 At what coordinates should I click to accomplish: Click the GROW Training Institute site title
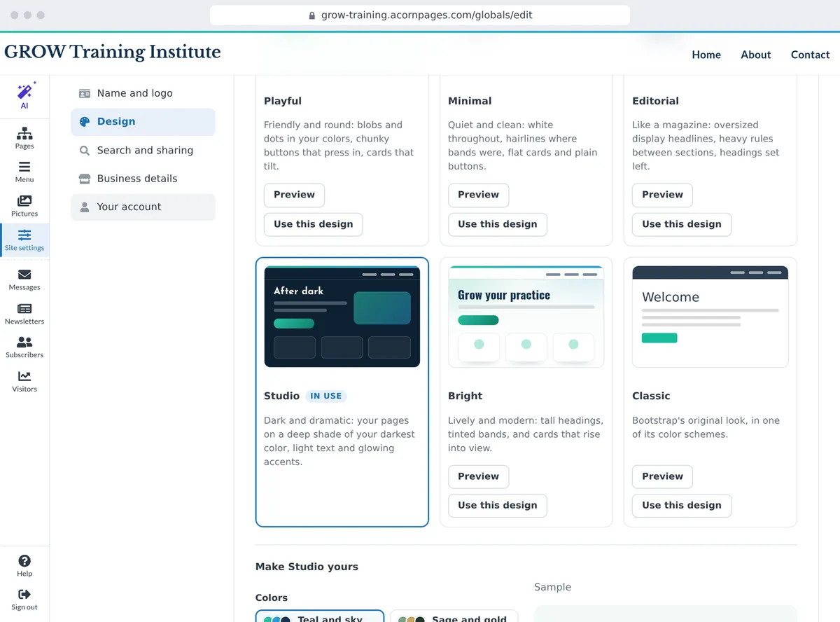coord(113,52)
